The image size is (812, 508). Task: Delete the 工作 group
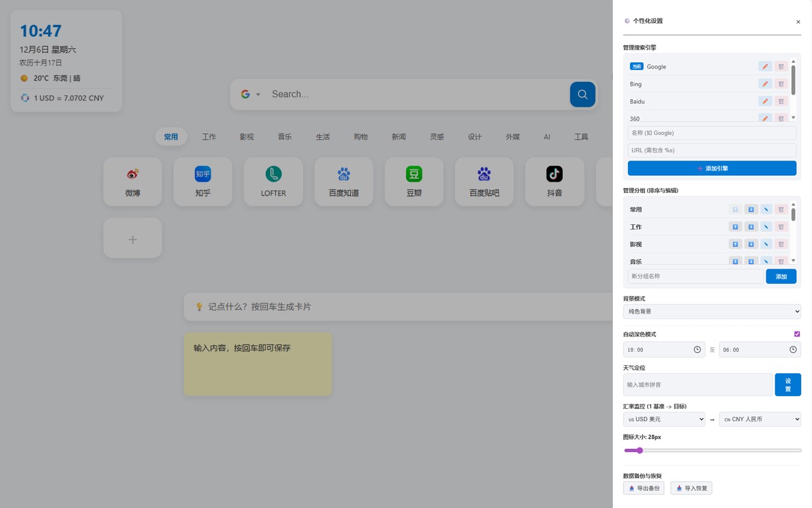click(782, 227)
